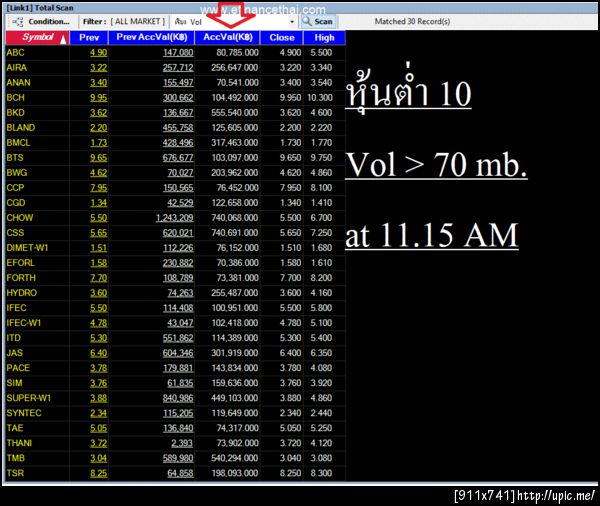Sort by Prev AccVal(K฿) column header
Image resolution: width=600 pixels, height=506 pixels.
pos(152,38)
